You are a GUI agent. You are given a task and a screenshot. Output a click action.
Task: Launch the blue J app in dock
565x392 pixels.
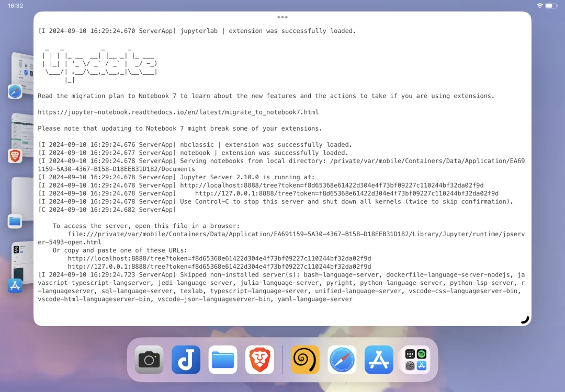(x=186, y=360)
